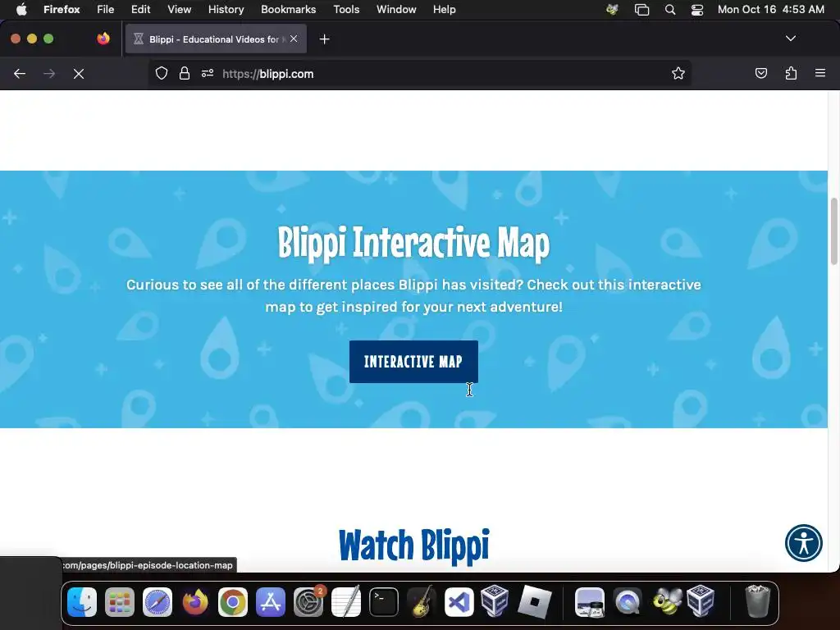This screenshot has width=840, height=630.
Task: Expand the list all tabs chevron
Action: 790,39
